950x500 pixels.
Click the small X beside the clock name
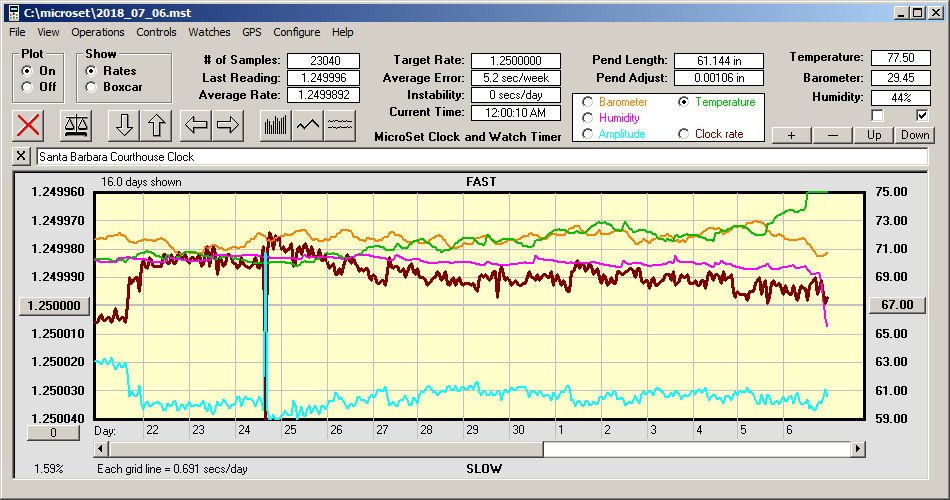[21, 156]
